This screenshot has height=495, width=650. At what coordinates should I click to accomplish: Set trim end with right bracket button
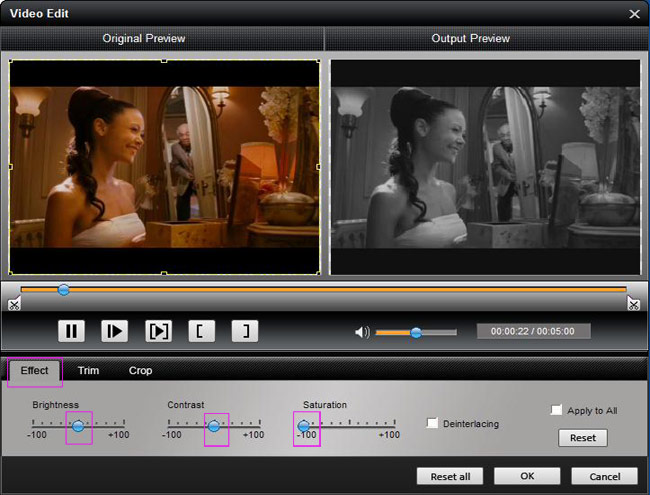coord(245,331)
